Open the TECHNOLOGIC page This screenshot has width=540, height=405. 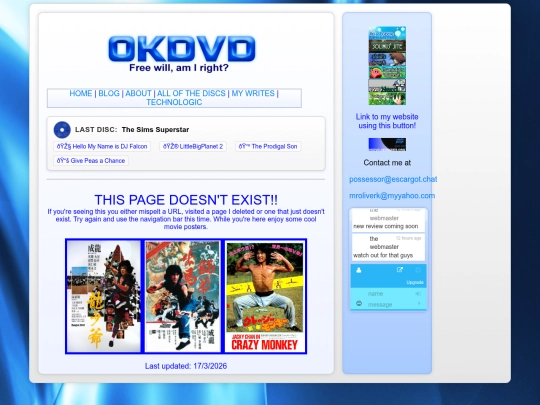(174, 102)
